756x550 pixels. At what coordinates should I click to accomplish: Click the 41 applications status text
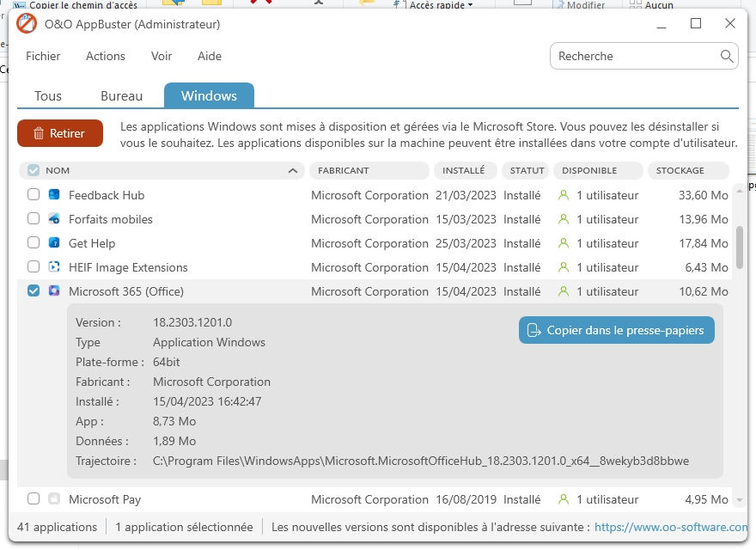point(57,527)
